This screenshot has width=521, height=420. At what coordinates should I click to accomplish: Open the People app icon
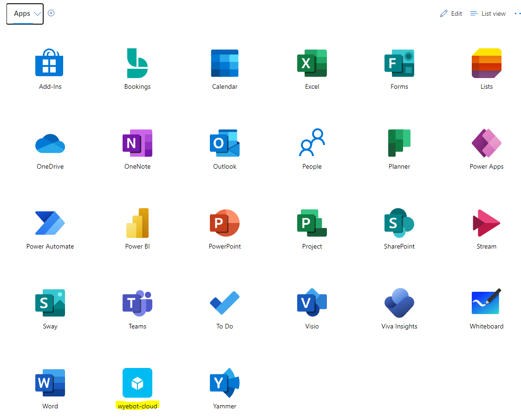click(312, 142)
